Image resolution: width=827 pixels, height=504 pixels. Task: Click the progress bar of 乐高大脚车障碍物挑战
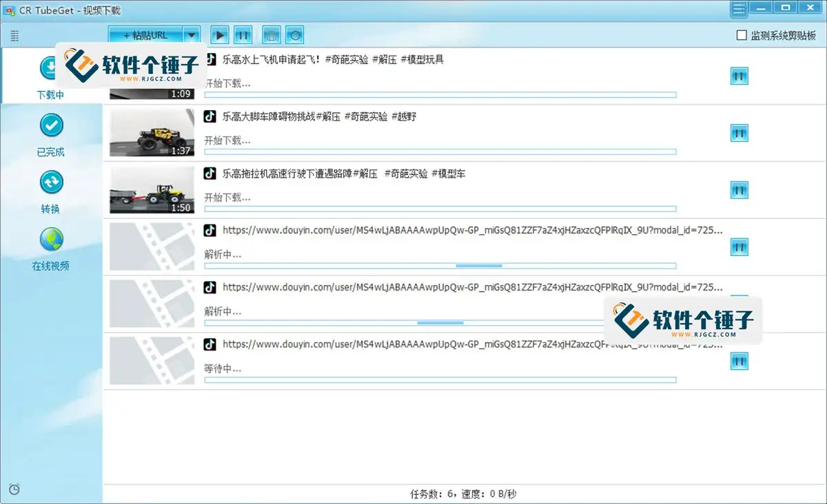[440, 151]
